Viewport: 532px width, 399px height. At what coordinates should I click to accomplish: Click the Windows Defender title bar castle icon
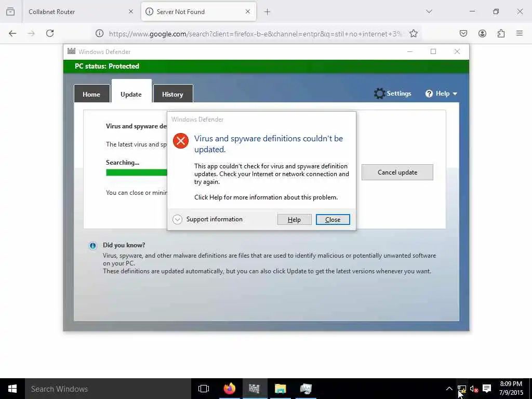pyautogui.click(x=71, y=51)
